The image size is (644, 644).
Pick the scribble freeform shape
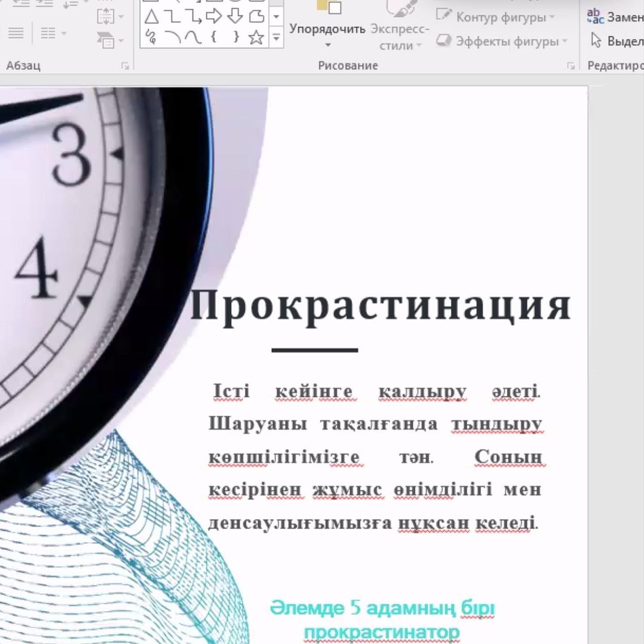click(151, 38)
